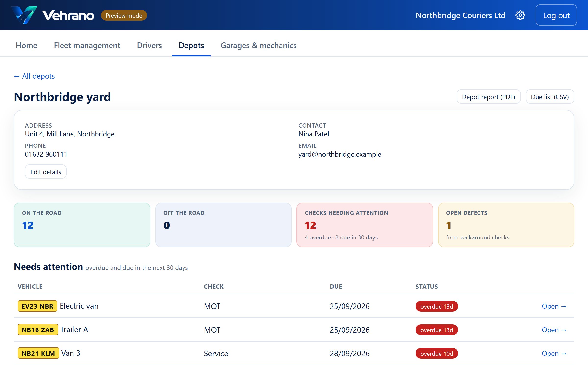Click the Service check cell for Van 3

click(x=216, y=354)
